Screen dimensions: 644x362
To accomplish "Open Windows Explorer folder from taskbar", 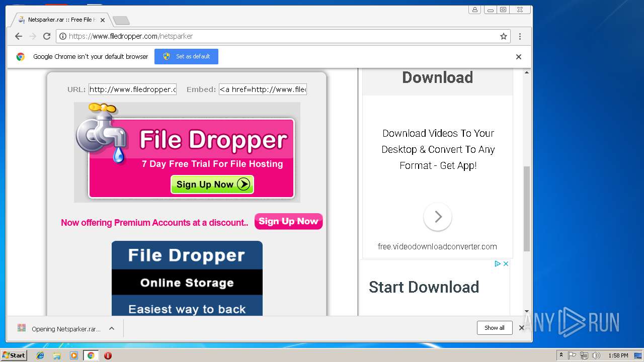I will coord(57,355).
